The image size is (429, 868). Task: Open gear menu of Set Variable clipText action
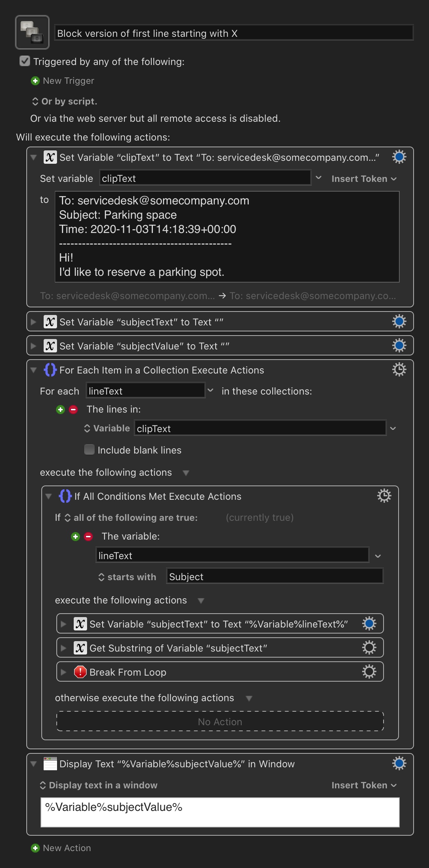point(399,157)
